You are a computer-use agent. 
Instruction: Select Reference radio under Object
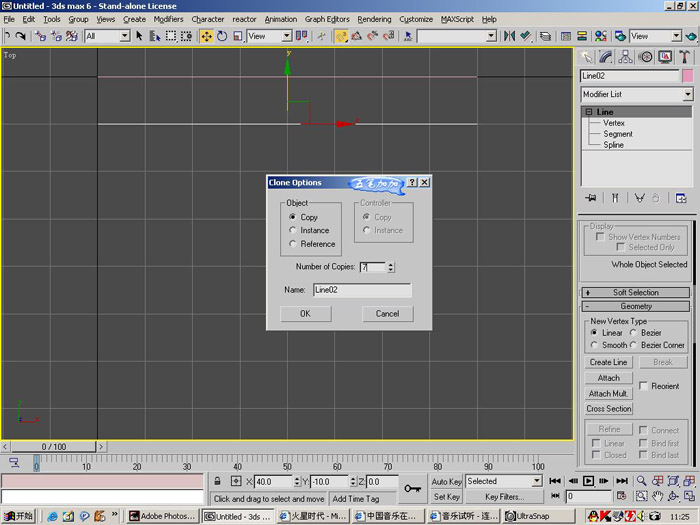293,244
